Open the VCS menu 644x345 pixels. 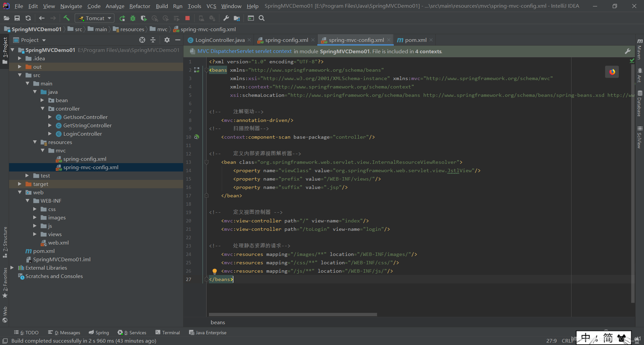[x=211, y=6]
